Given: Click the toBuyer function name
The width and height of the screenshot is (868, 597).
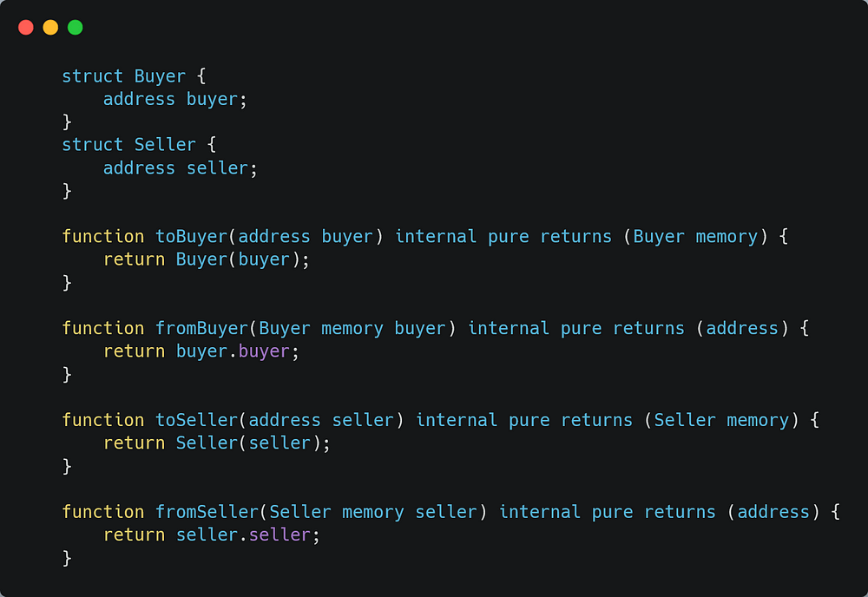Looking at the screenshot, I should [191, 237].
